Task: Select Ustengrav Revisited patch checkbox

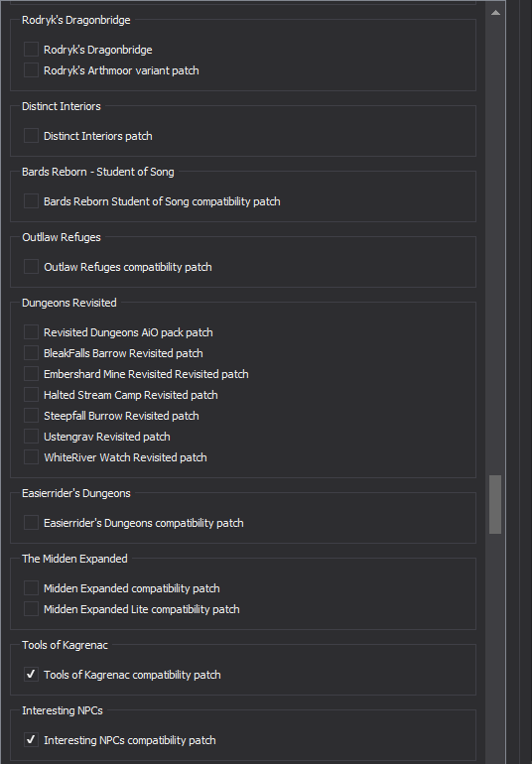Action: click(x=31, y=437)
